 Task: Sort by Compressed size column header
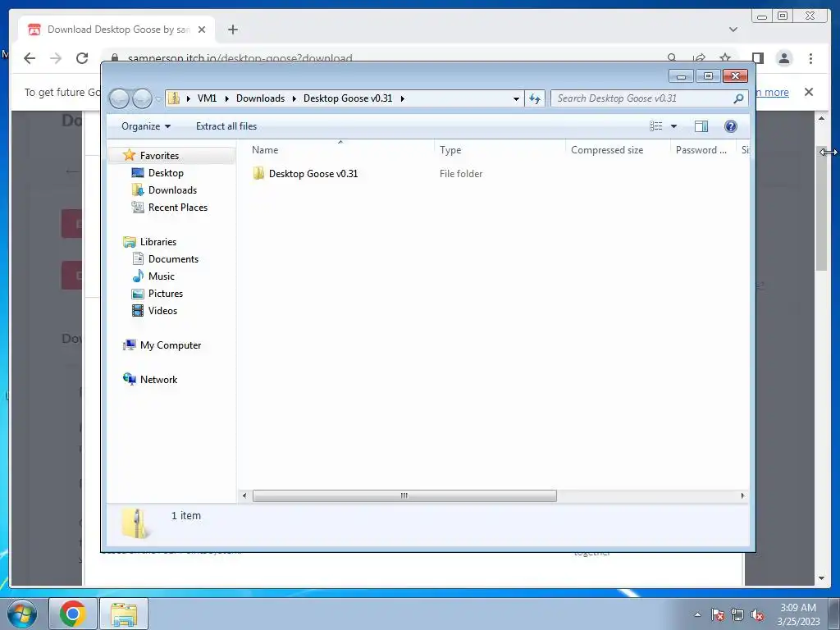pyautogui.click(x=618, y=150)
